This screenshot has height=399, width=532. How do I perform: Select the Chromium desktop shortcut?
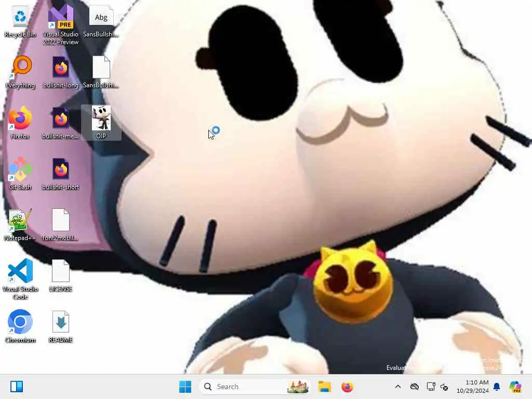click(20, 326)
